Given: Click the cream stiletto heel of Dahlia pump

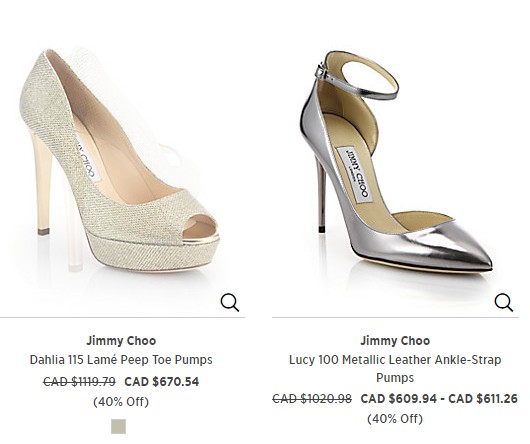Looking at the screenshot, I should (x=41, y=182).
